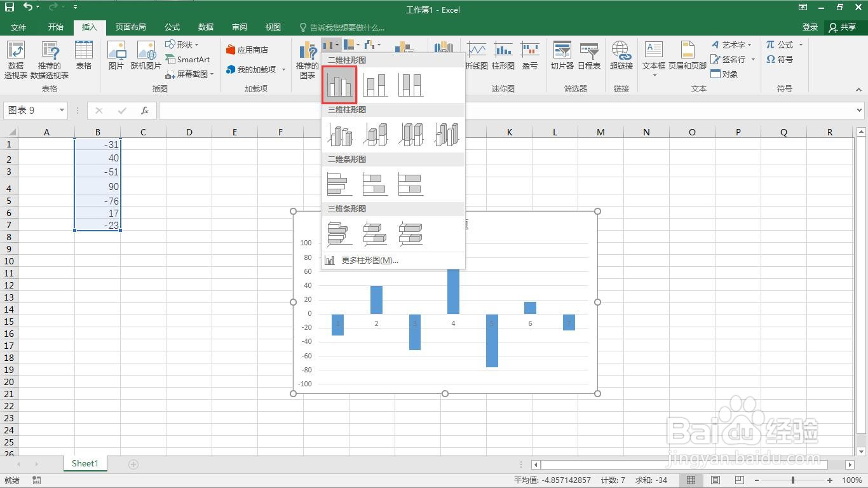Viewport: 868px width, 488px height.
Task: Select the 3-D stacked bar chart
Action: (375, 233)
